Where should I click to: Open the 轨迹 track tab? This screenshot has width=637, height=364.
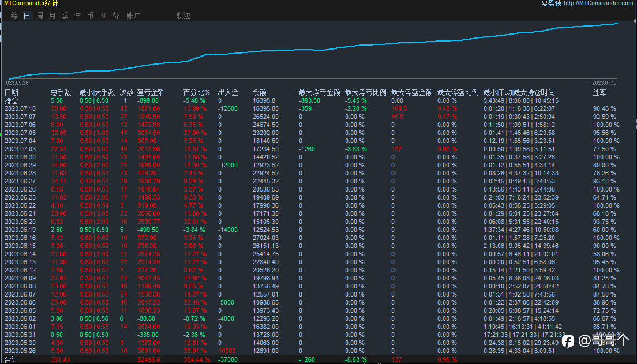[x=183, y=16]
